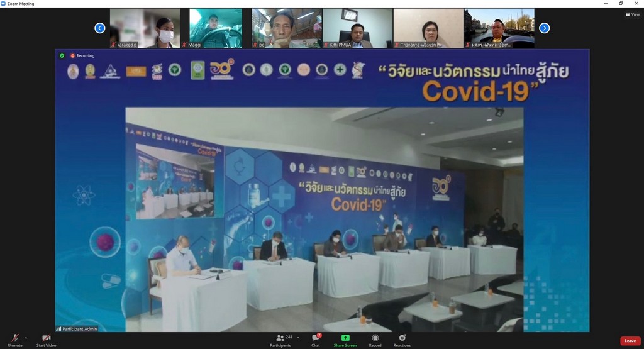This screenshot has height=349, width=644.
Task: Click the Recording indicator label
Action: pyautogui.click(x=82, y=56)
